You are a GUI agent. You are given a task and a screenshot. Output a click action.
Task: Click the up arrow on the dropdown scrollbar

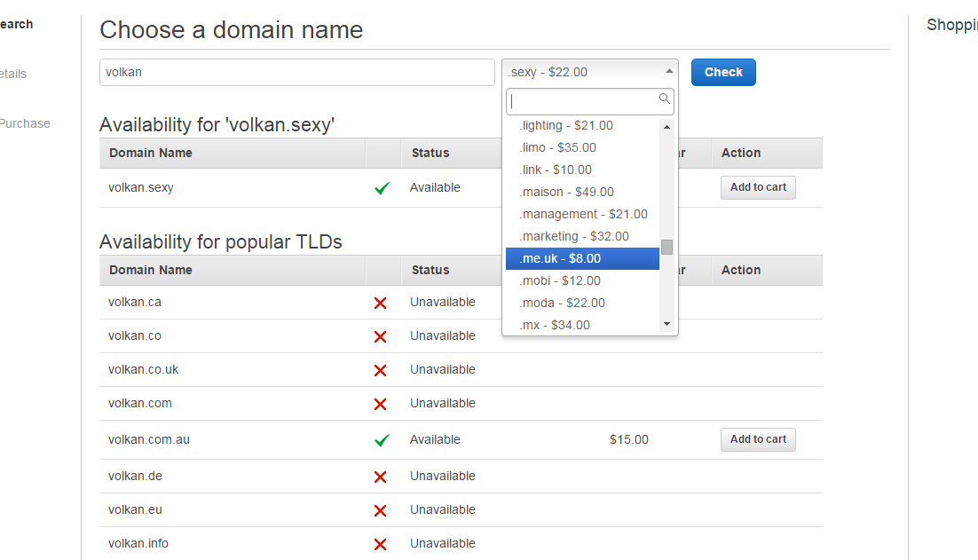pyautogui.click(x=666, y=125)
